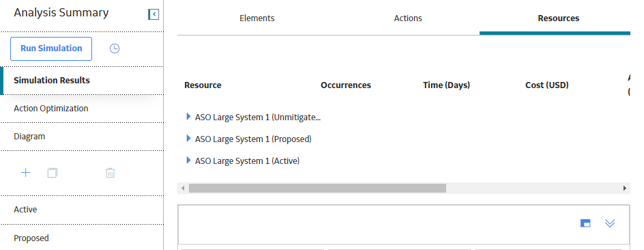This screenshot has width=644, height=250.
Task: Click the panel layout icon in lower pane
Action: 585,223
